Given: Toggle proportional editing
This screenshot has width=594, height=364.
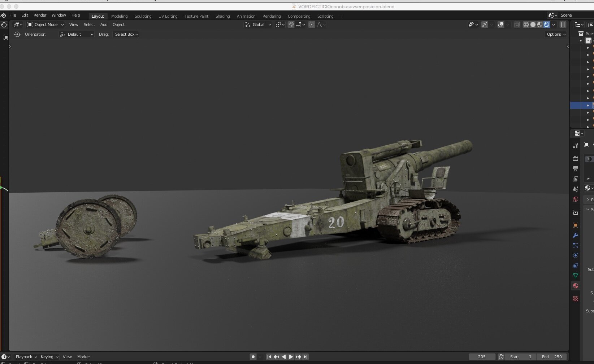Looking at the screenshot, I should pyautogui.click(x=312, y=25).
